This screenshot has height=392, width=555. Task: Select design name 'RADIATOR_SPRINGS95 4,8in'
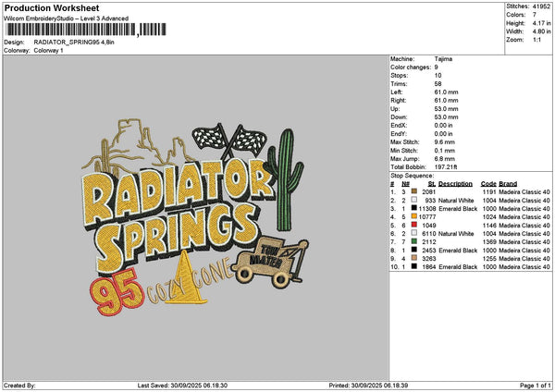74,43
